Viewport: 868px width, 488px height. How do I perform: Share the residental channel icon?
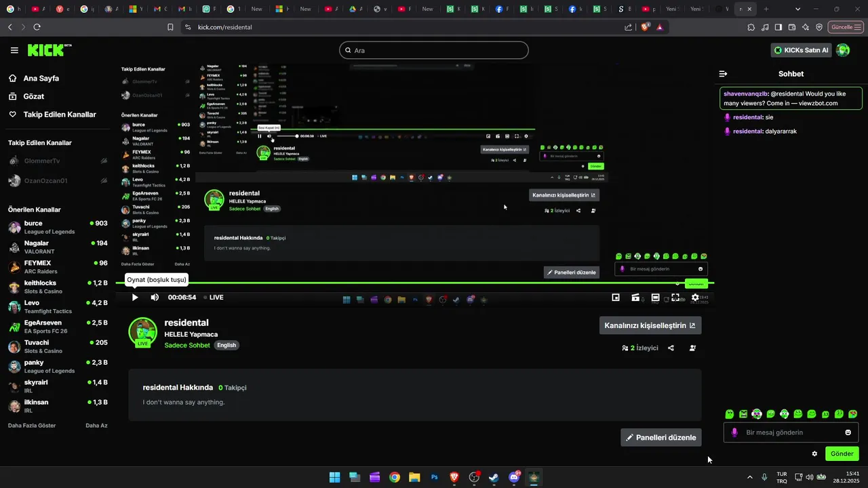pyautogui.click(x=671, y=348)
